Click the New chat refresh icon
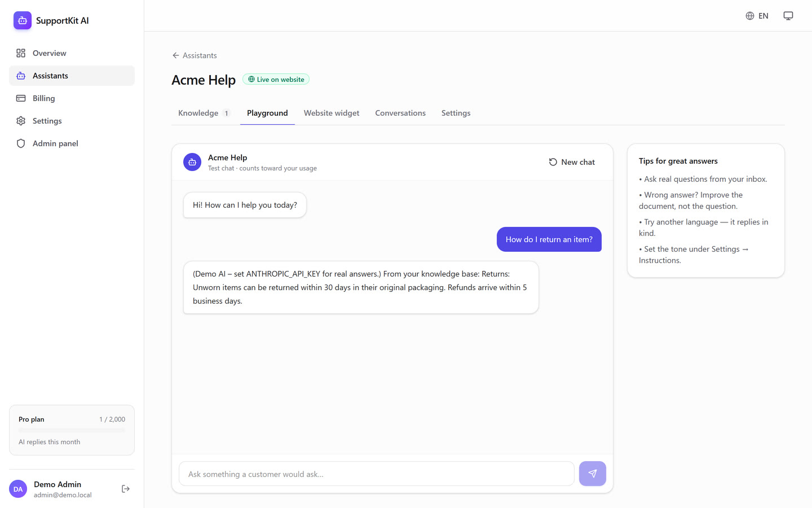The width and height of the screenshot is (812, 508). 553,162
